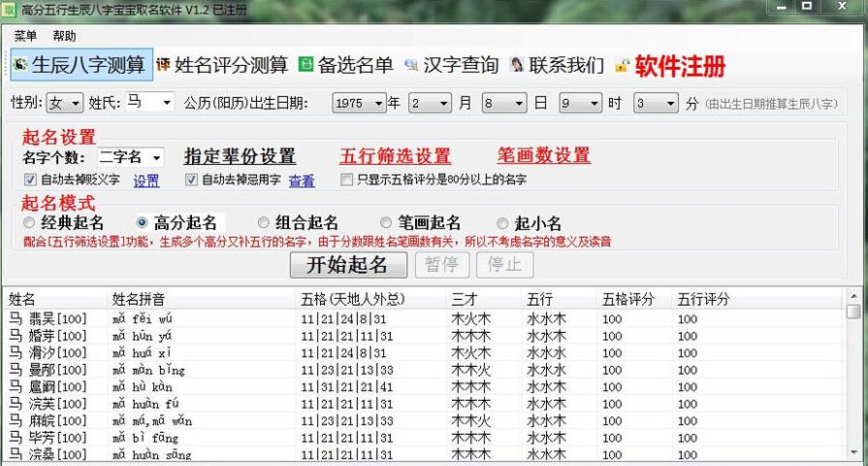Viewport: 868px width, 466px height.
Task: Open the 联系我们 tab
Action: coord(558,65)
